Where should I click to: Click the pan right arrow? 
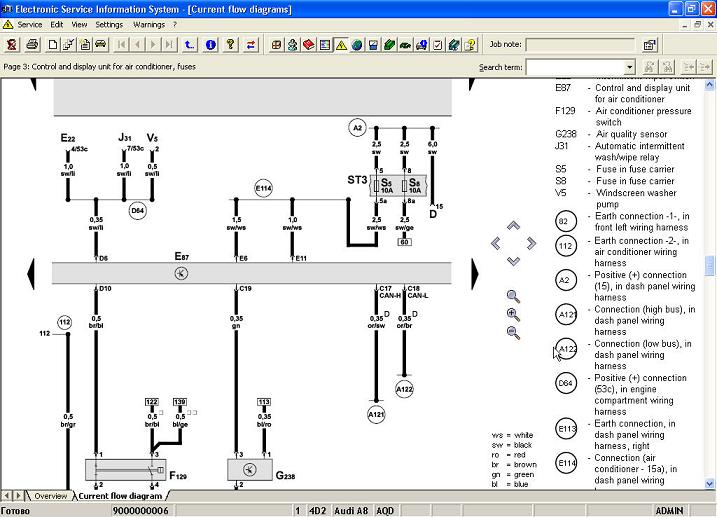(530, 243)
